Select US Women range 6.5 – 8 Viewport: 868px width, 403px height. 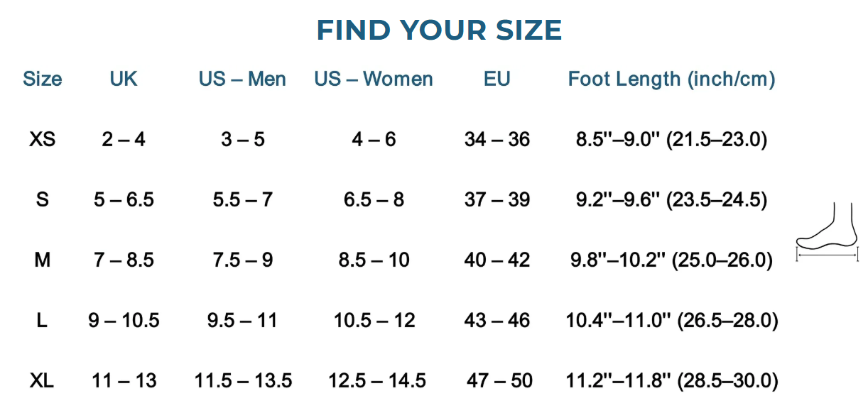point(374,199)
